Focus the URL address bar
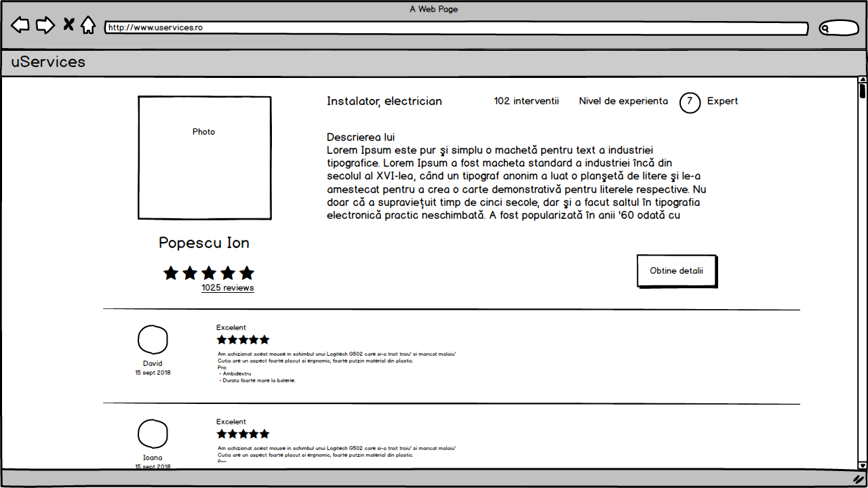Viewport: 868px width, 488px height. [456, 28]
